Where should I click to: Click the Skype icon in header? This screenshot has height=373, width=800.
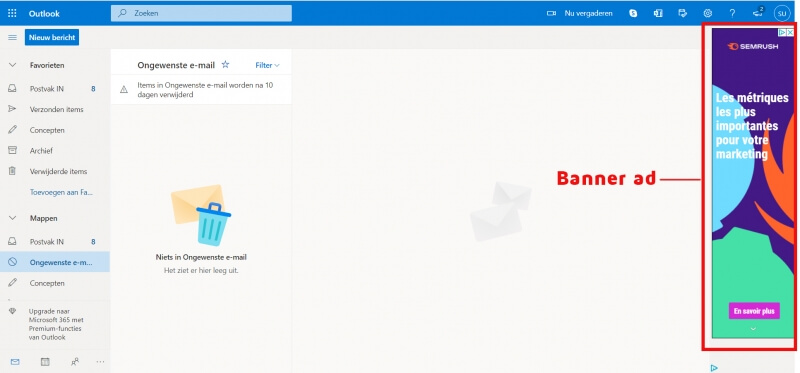coord(633,13)
